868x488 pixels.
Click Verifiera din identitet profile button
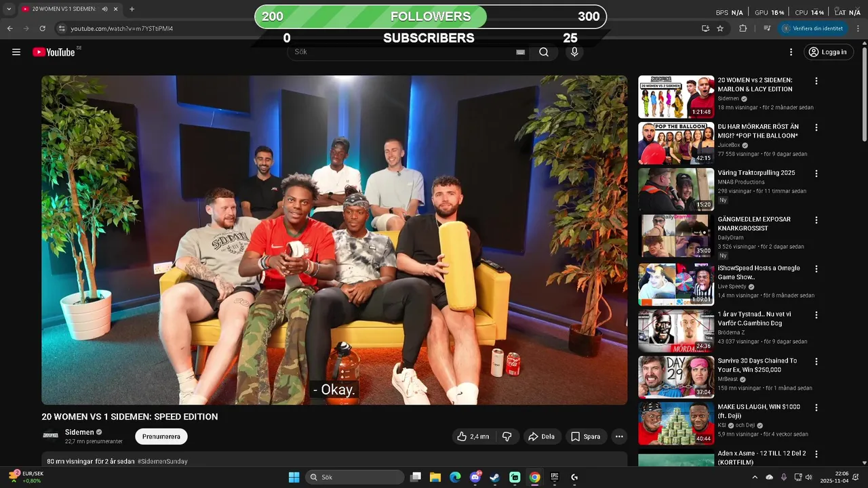point(813,28)
